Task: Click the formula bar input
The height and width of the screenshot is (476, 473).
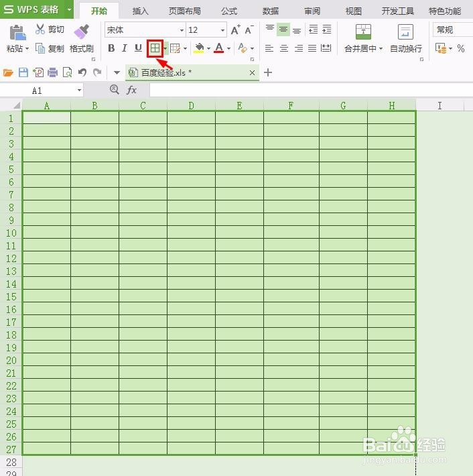Action: tap(312, 91)
